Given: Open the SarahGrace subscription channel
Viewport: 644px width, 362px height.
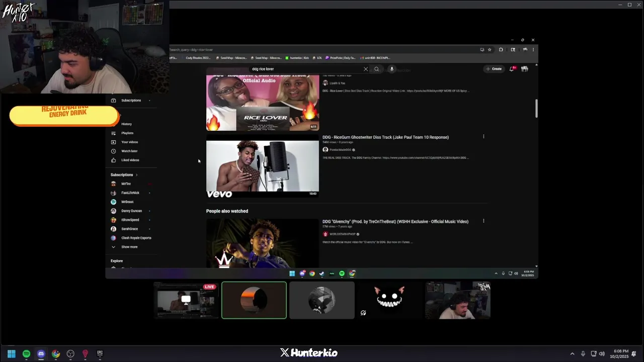Looking at the screenshot, I should point(129,229).
